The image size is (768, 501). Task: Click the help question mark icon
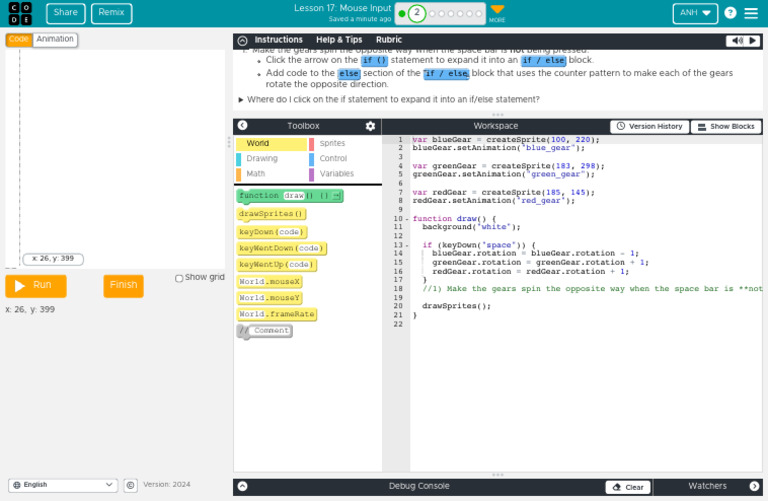(730, 14)
